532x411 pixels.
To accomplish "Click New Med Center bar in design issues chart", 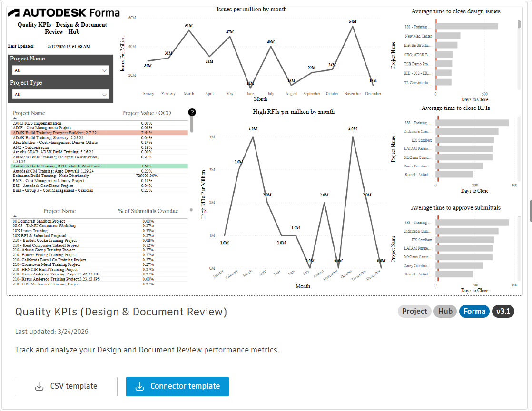I will click(448, 36).
